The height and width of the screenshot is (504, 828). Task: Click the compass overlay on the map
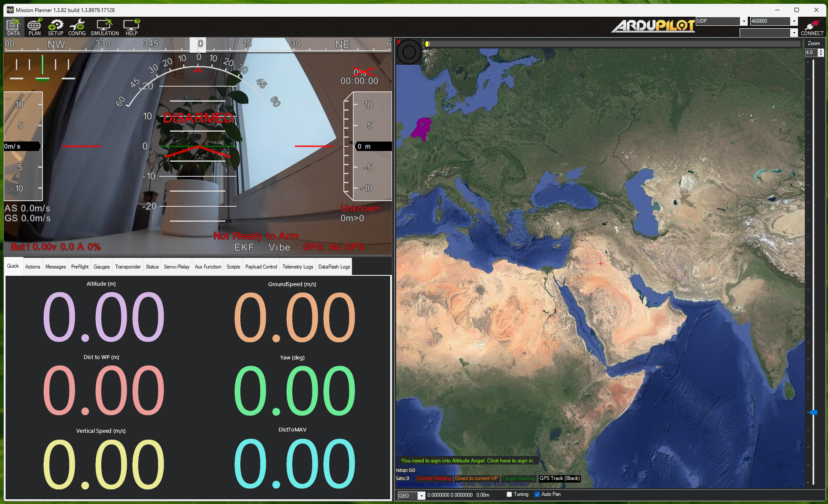coord(409,51)
